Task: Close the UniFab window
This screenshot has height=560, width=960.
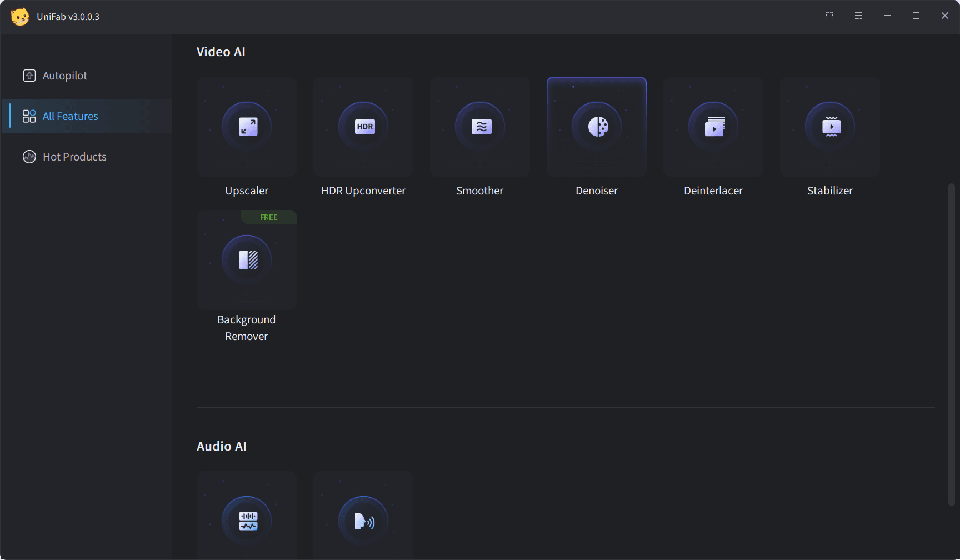Action: (945, 16)
